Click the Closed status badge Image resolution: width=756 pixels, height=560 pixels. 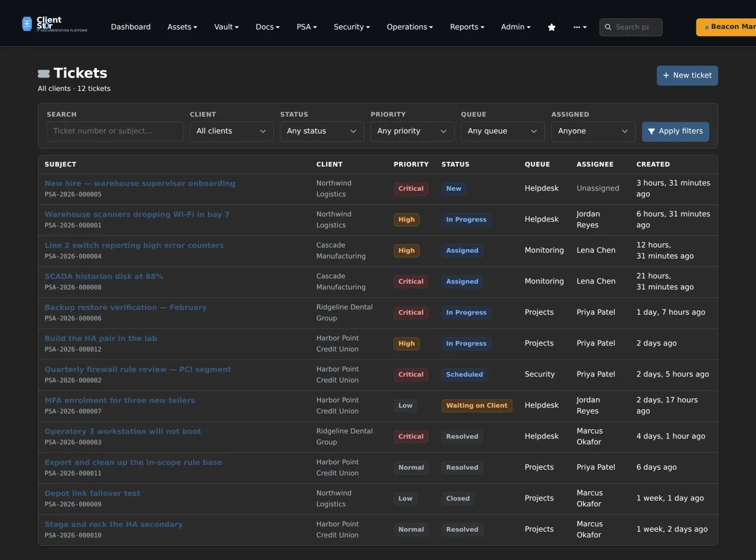pyautogui.click(x=458, y=499)
